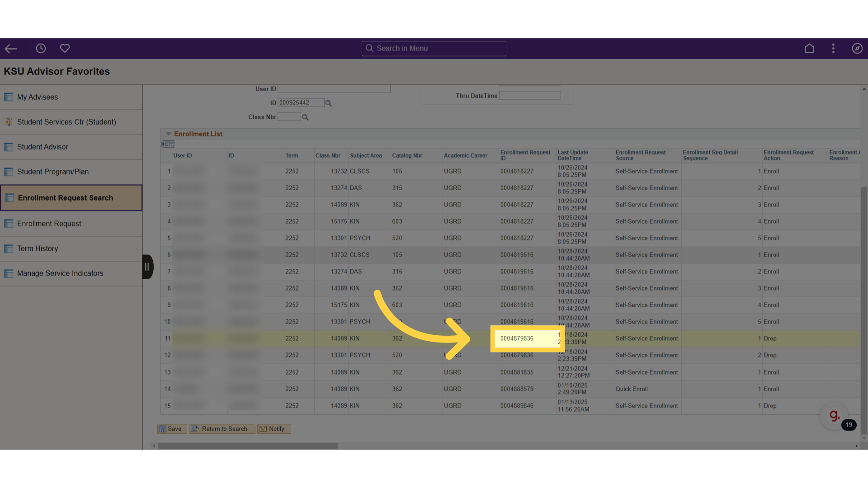Open recently visited clock icon

[x=41, y=48]
